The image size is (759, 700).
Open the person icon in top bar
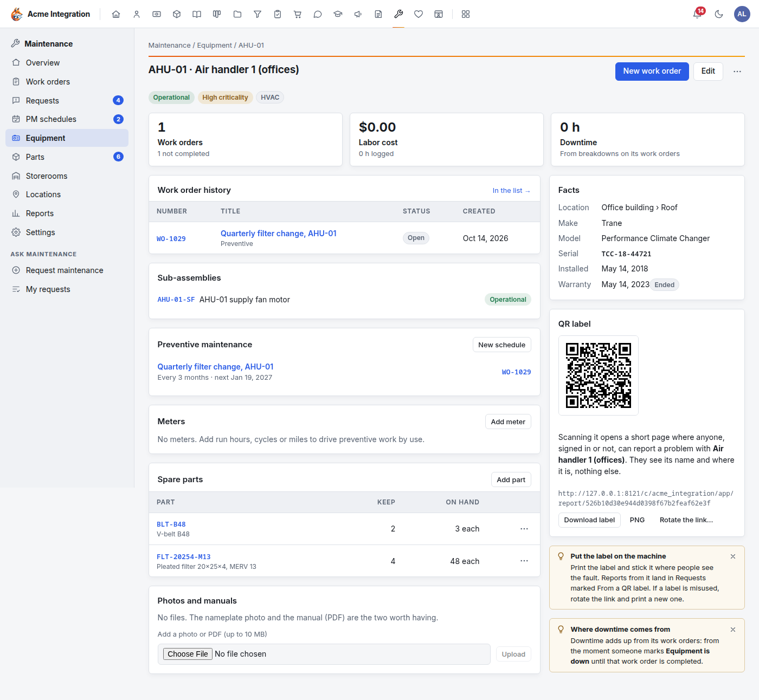(x=137, y=14)
